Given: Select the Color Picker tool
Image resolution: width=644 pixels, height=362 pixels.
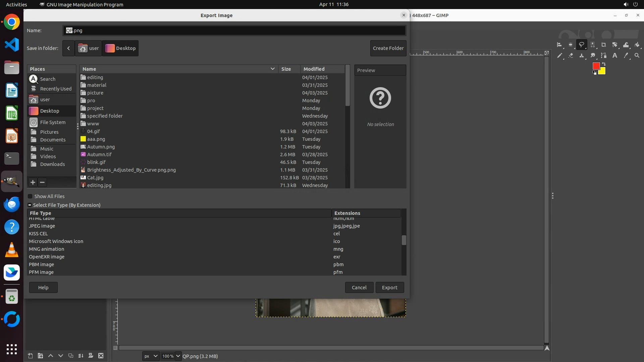Looking at the screenshot, I should (626, 56).
